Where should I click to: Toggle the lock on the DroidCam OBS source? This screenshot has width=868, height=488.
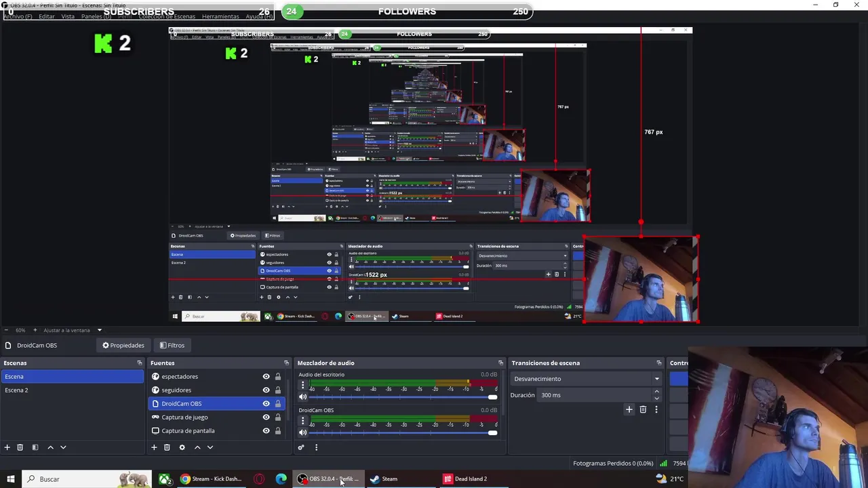point(277,404)
